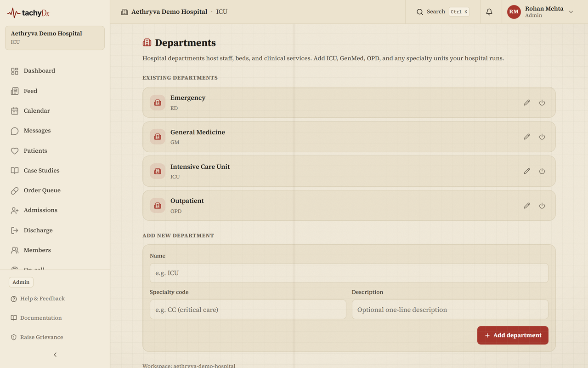Collapse the sidebar with the chevron
The height and width of the screenshot is (368, 588).
55,355
